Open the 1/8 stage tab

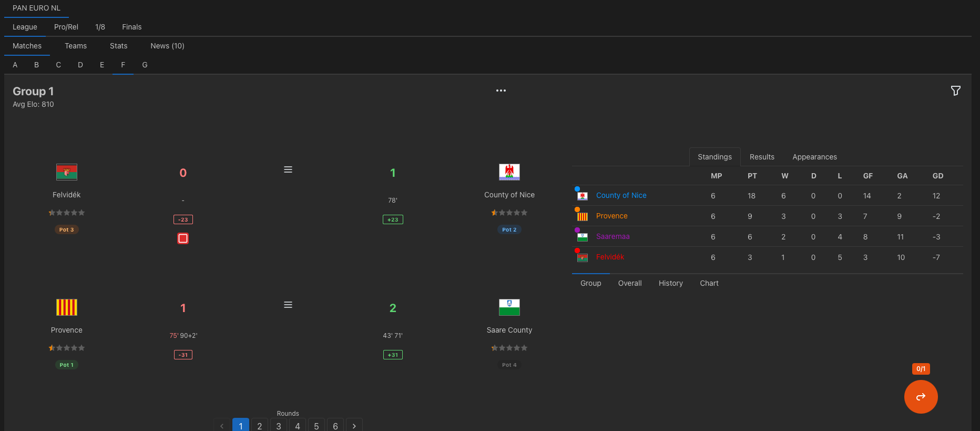click(x=100, y=27)
